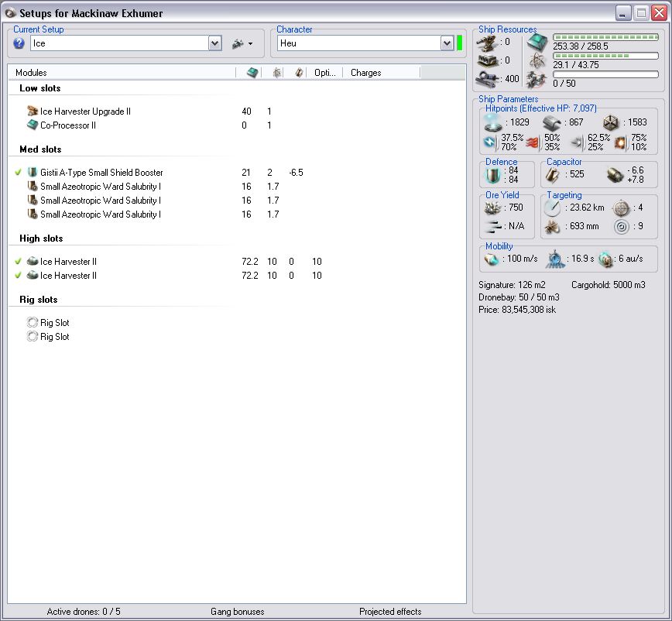The image size is (672, 621).
Task: Click the Defence shield icon
Action: [x=493, y=174]
